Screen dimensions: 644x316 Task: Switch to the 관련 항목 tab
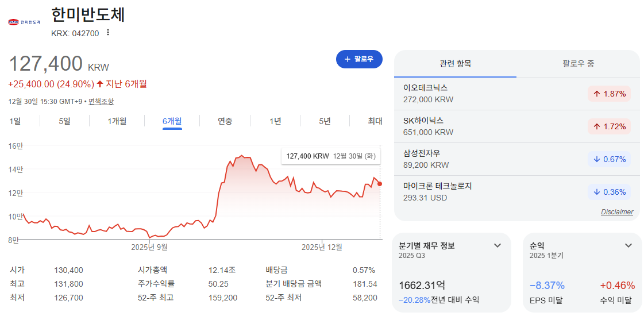(455, 64)
